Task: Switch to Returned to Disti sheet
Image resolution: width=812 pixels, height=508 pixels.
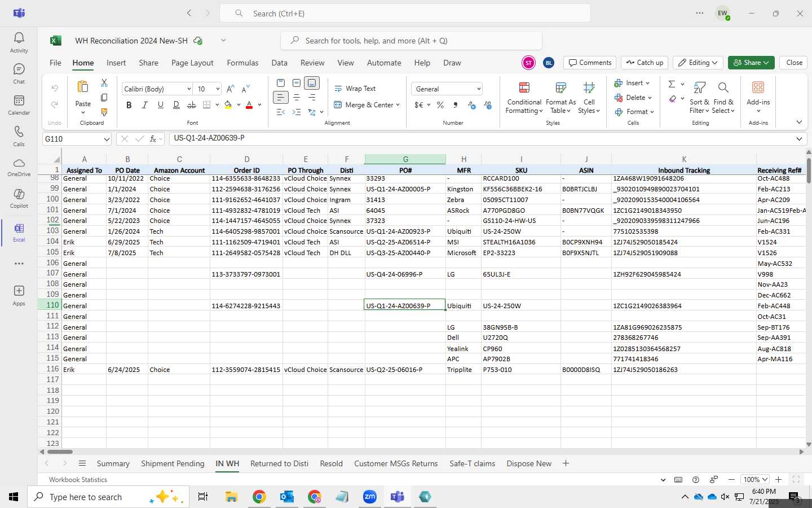Action: [x=279, y=463]
